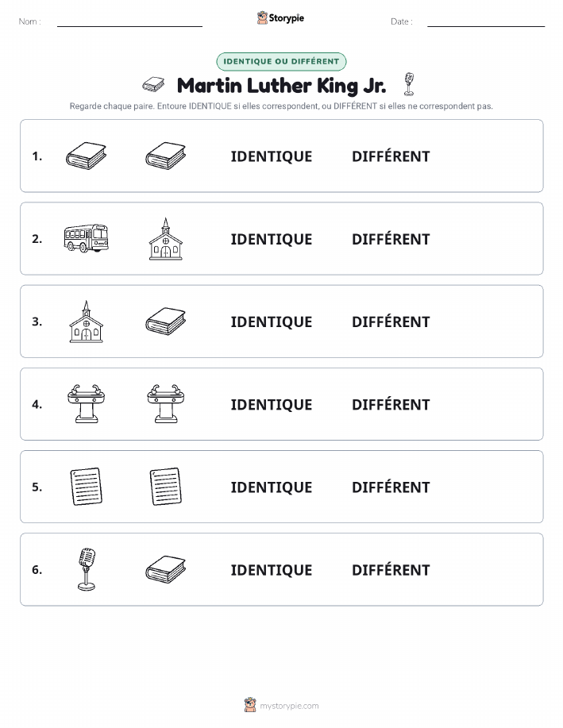Screen dimensions: 563x728
Task: Select DIFFÉRENT for row 6
Action: [x=391, y=570]
